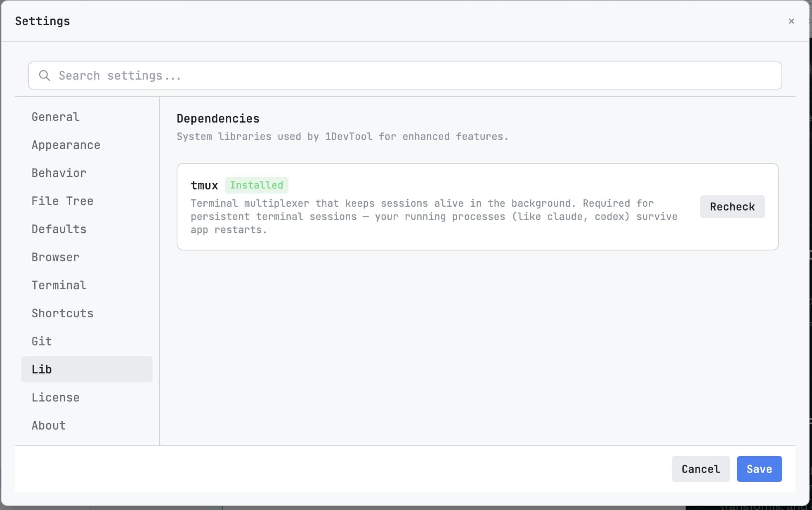Close the Settings dialog with the X
Viewport: 812px width, 510px height.
(791, 21)
